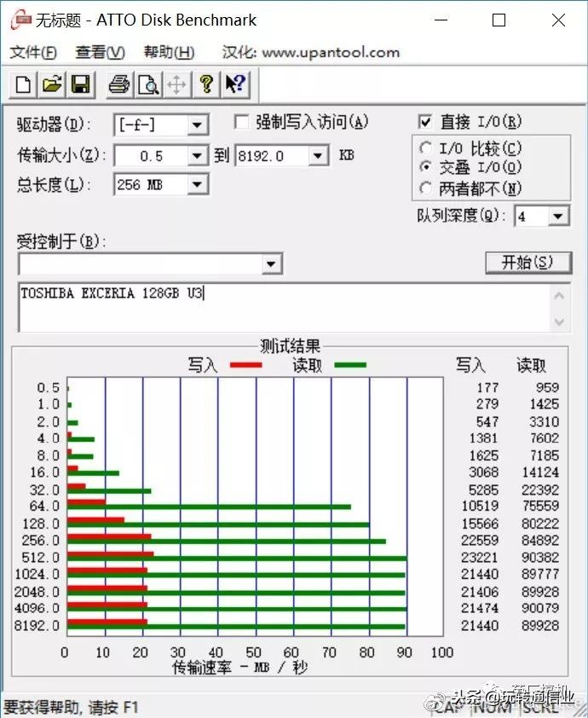The width and height of the screenshot is (588, 718).
Task: Open the 查看(V) menu
Action: (100, 52)
